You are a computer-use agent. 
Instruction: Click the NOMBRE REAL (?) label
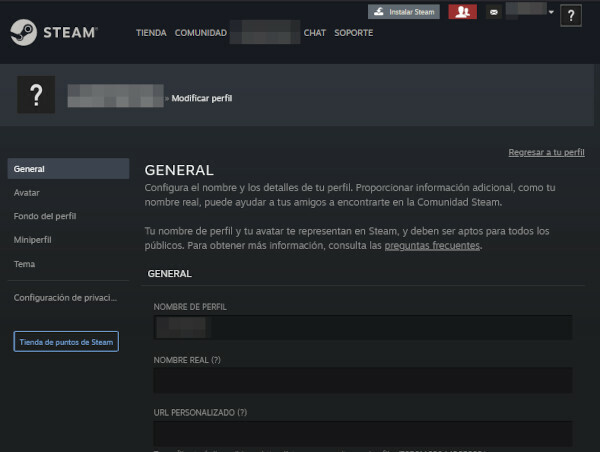pos(187,360)
